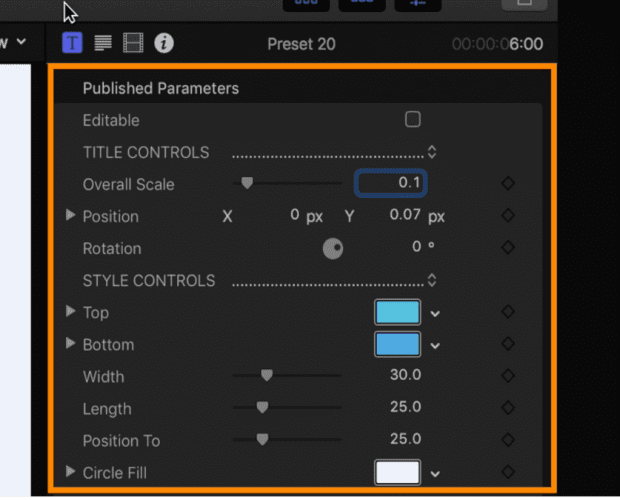Enable the Editable checkbox

coord(413,119)
